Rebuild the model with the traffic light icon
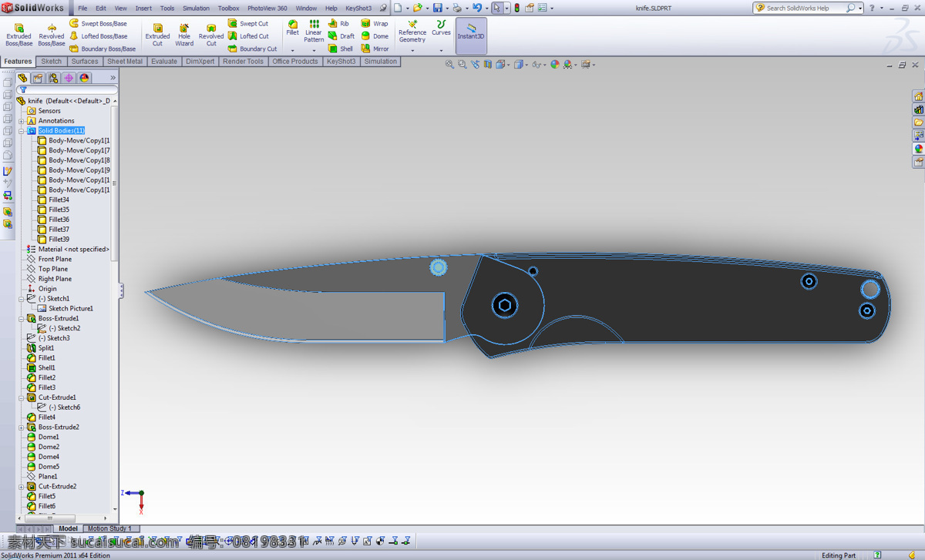Viewport: 925px width, 560px height. point(516,8)
